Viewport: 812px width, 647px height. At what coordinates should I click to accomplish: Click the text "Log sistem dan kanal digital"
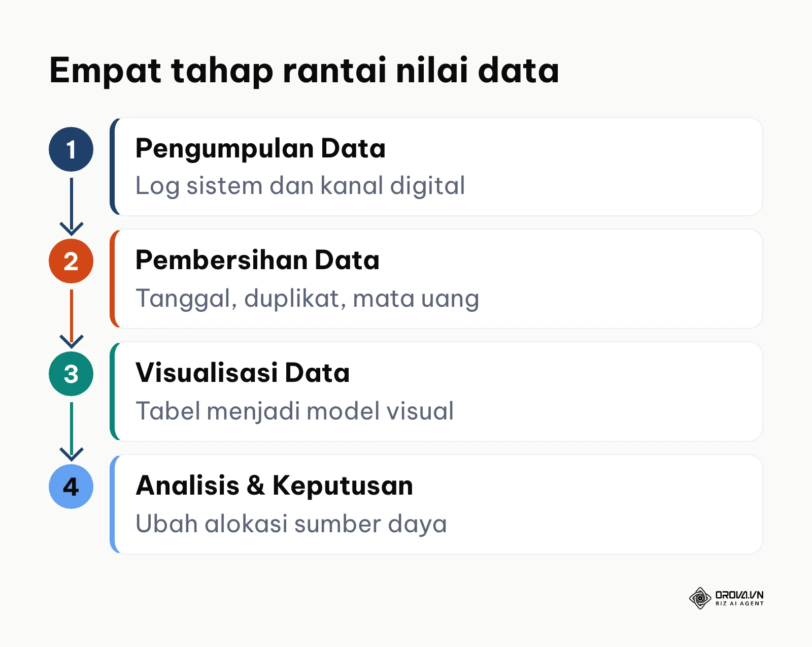[300, 186]
